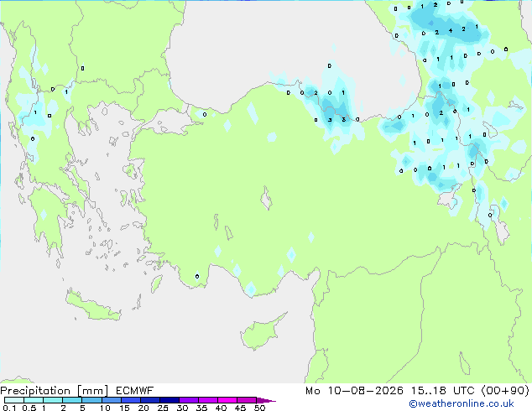This screenshot has height=411, width=532.
Task: Click the 45–50 mm legend color box
Action: coord(247,400)
